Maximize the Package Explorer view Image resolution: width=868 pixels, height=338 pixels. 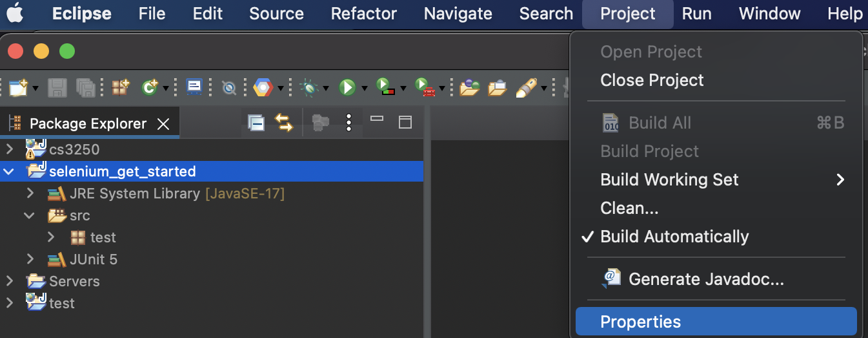tap(405, 122)
